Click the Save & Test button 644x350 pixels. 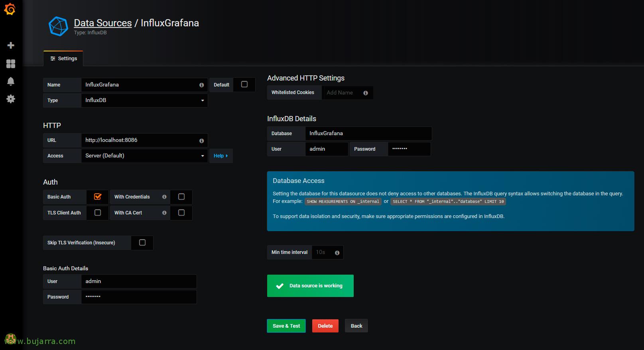click(x=286, y=326)
